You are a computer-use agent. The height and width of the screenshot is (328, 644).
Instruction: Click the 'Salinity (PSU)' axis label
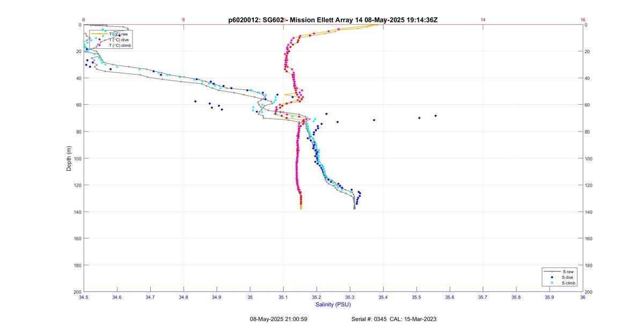coord(333,304)
